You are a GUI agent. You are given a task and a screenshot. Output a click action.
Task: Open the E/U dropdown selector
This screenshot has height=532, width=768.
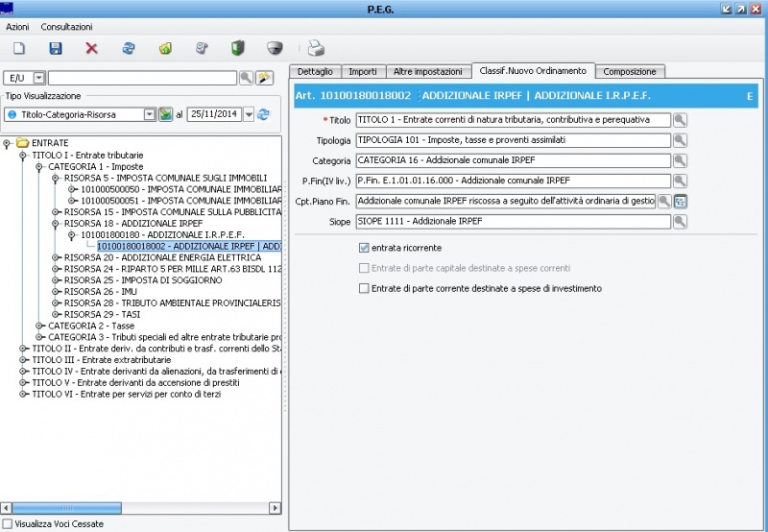click(38, 78)
